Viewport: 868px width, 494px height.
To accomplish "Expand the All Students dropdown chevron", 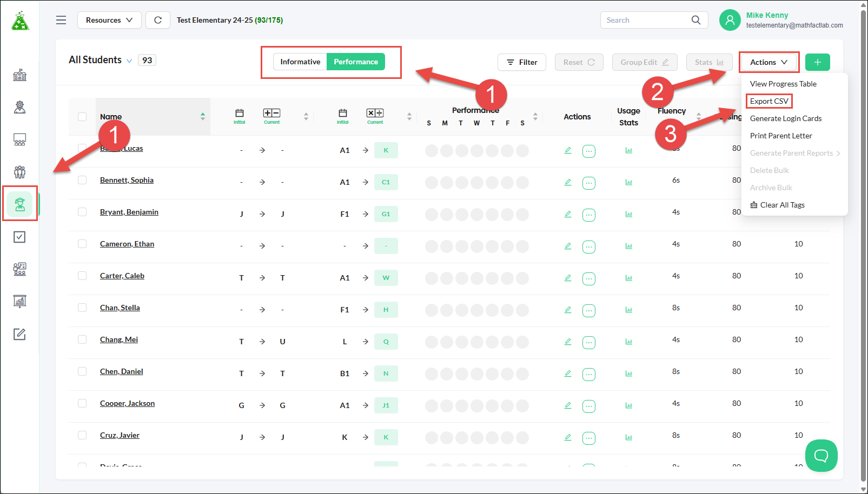I will [x=129, y=61].
